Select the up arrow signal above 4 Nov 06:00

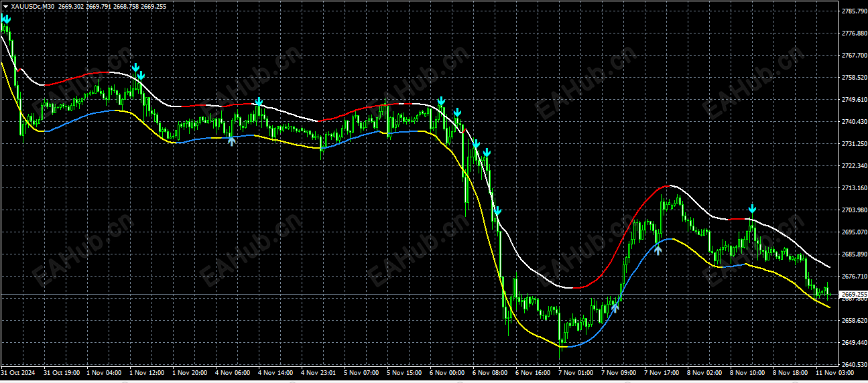pos(231,141)
